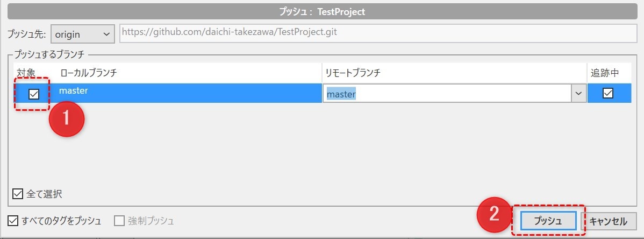Screen dimensions: 644x239
Task: Expand the remote branch dropdown arrow
Action: (579, 94)
